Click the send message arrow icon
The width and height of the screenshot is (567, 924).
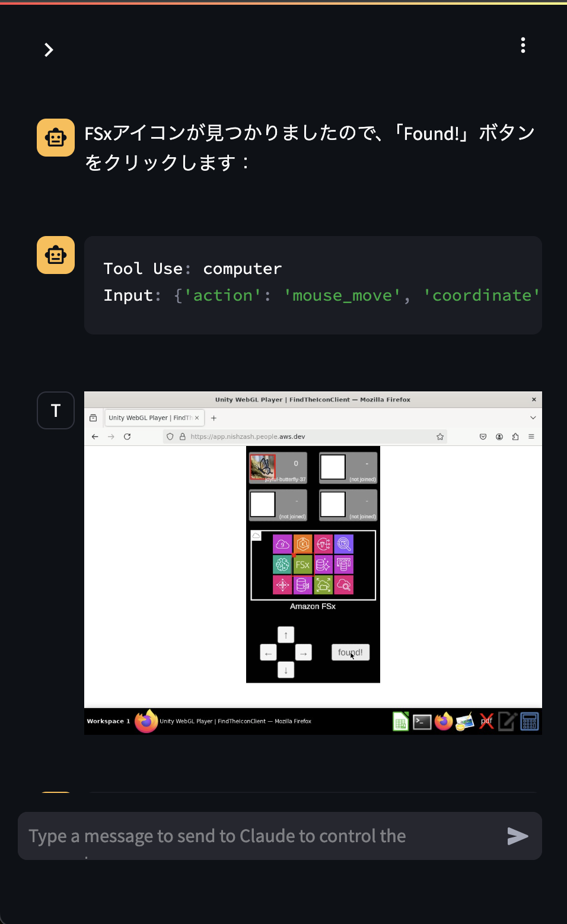point(518,836)
